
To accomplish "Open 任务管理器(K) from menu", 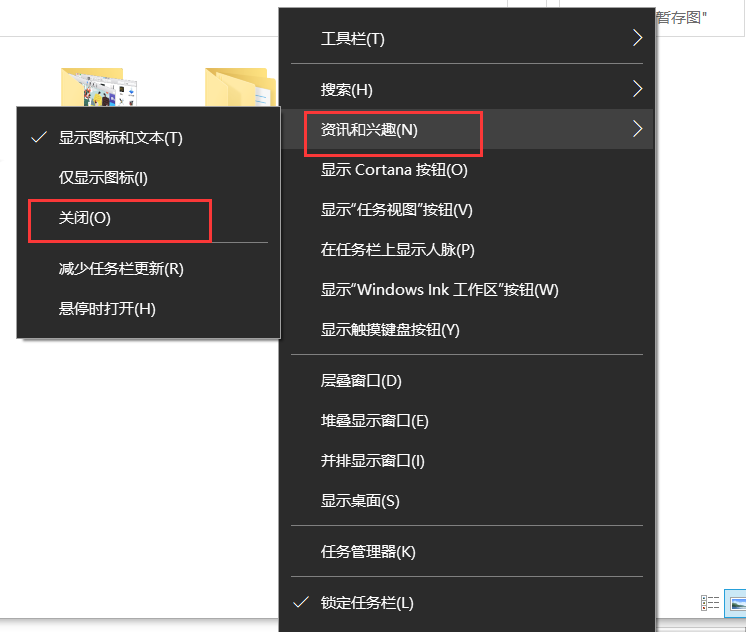I will (368, 552).
